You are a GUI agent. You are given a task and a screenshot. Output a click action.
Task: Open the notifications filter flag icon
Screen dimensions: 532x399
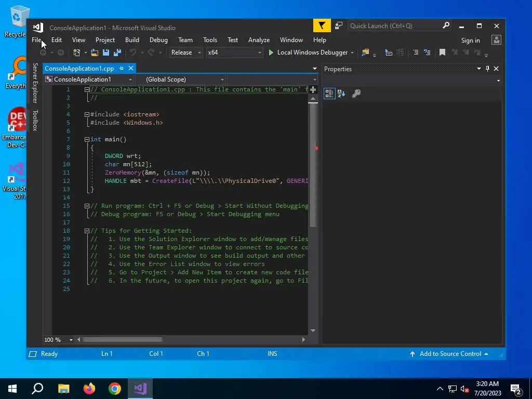click(322, 26)
